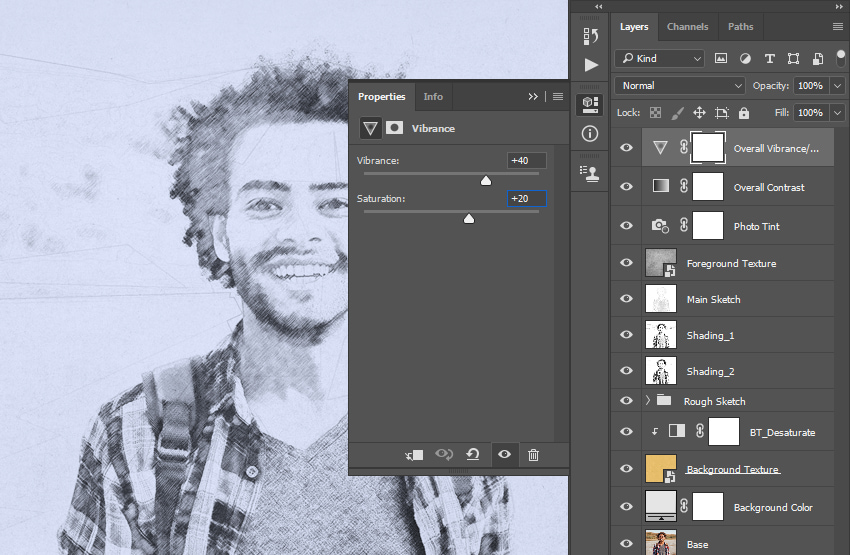Image resolution: width=850 pixels, height=555 pixels.
Task: Toggle layer visibility in Properties panel
Action: coord(504,454)
